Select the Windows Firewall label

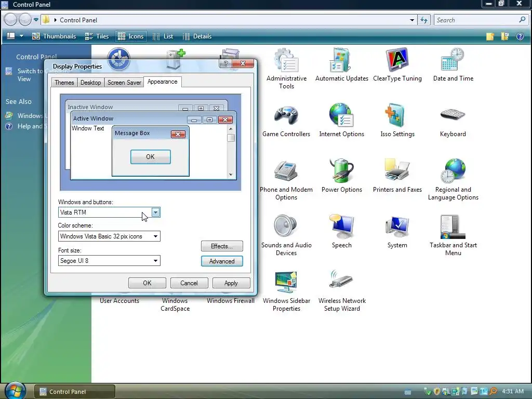pos(231,301)
